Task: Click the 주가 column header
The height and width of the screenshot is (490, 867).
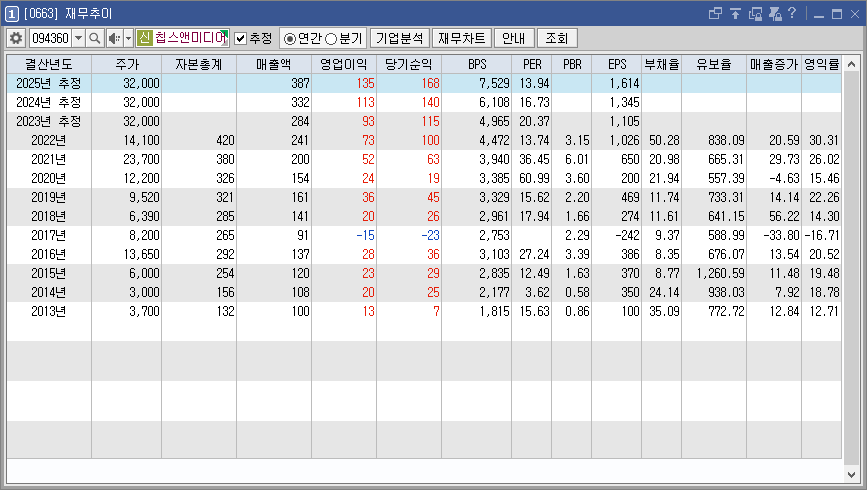Action: pyautogui.click(x=127, y=64)
